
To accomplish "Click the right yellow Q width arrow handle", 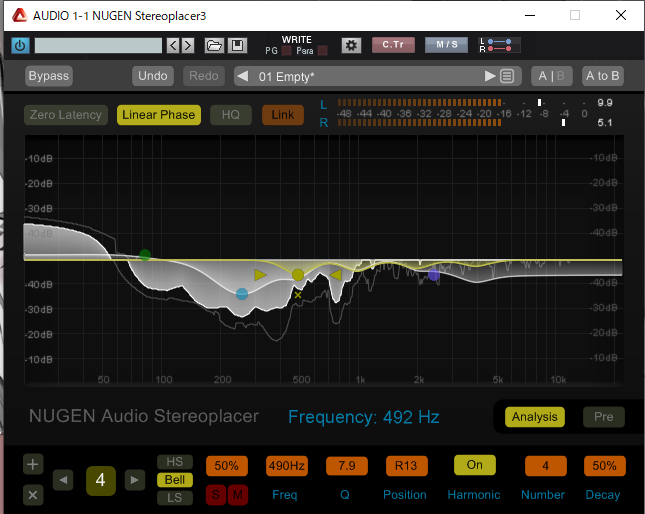I will click(x=336, y=275).
